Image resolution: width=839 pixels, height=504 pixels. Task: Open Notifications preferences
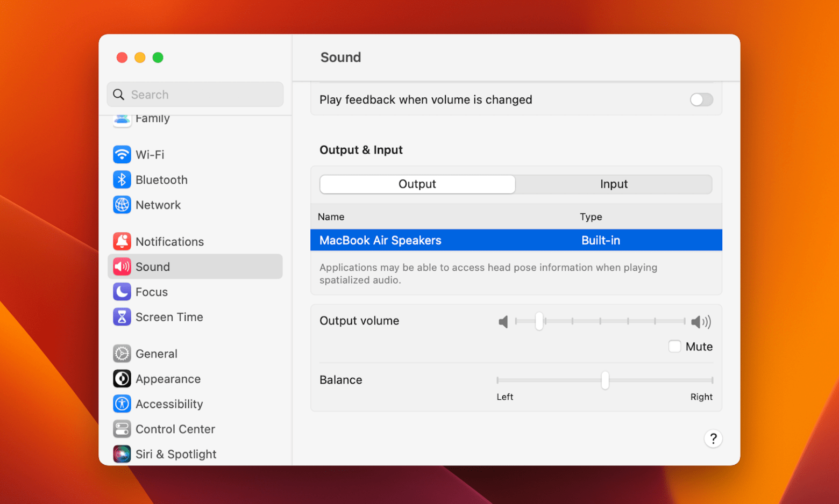[169, 241]
